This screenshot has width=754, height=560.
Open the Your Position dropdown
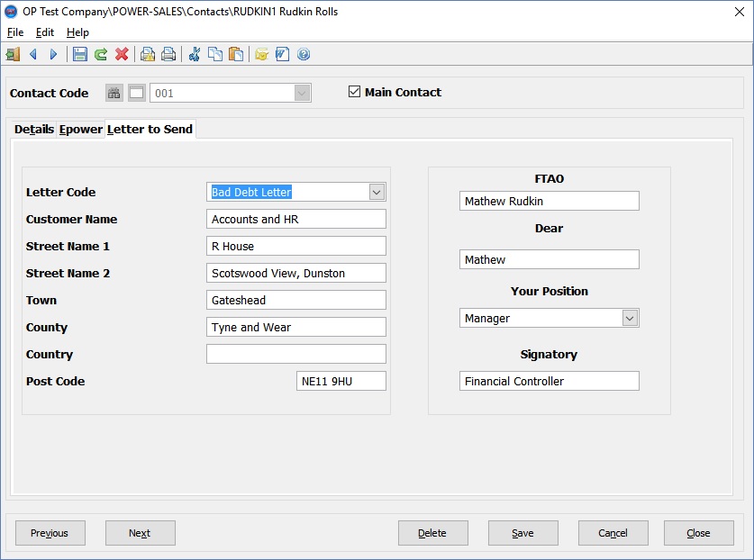(x=630, y=318)
